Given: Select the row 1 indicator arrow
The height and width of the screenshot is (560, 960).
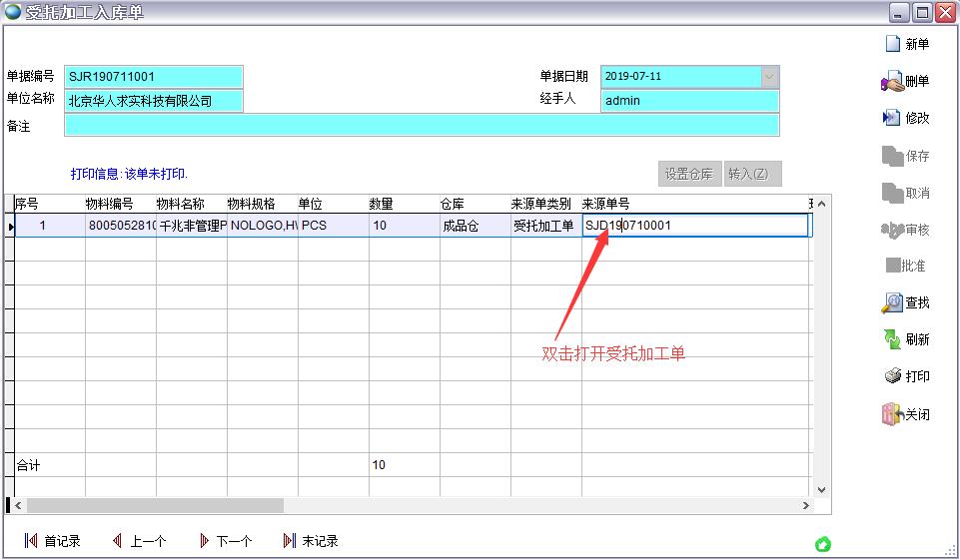Looking at the screenshot, I should coord(10,227).
